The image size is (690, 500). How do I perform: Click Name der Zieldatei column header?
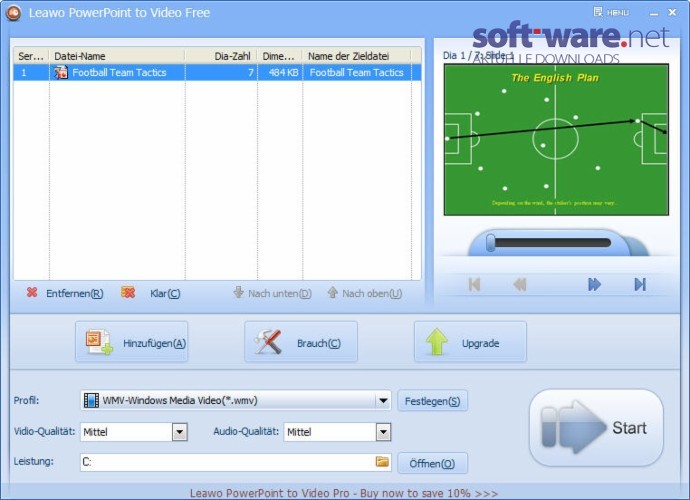[356, 56]
